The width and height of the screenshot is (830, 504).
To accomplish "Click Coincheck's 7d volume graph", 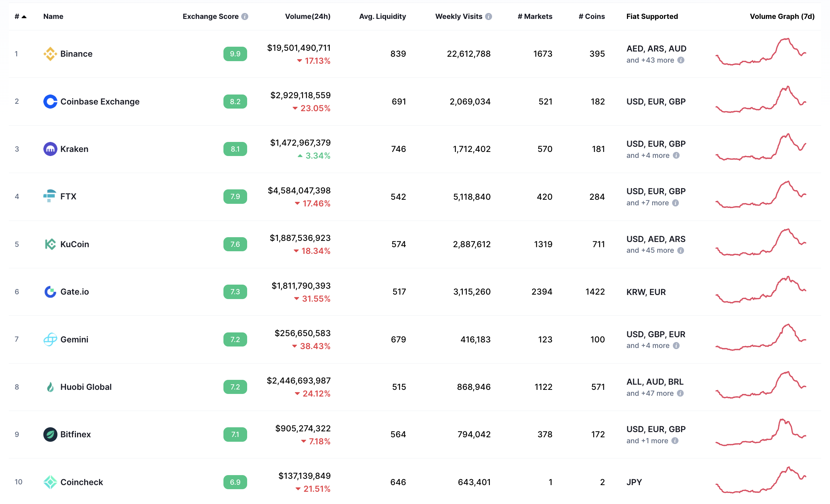I will (761, 480).
